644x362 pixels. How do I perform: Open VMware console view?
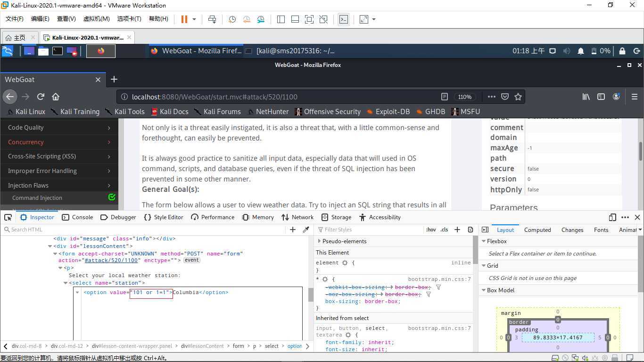tap(344, 19)
